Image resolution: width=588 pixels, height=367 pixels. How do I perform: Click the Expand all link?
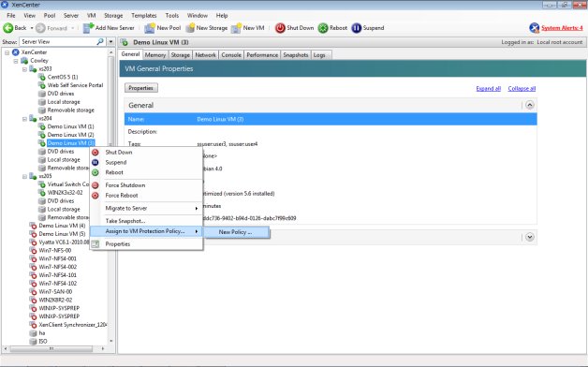tap(488, 88)
